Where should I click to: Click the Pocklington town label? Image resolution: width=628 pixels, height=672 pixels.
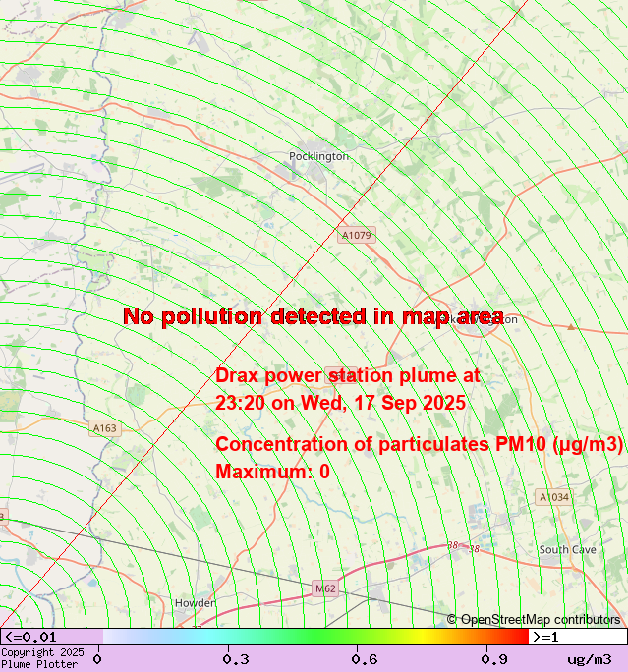pyautogui.click(x=318, y=156)
